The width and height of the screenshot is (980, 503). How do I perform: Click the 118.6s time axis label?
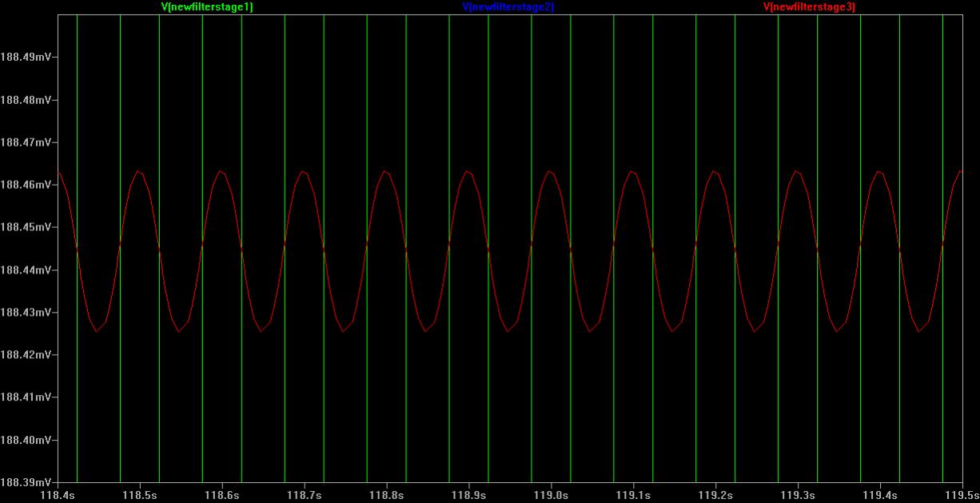click(x=222, y=496)
